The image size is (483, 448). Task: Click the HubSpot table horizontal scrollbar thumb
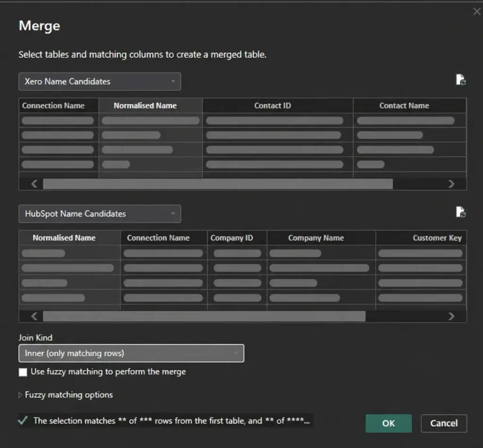204,316
